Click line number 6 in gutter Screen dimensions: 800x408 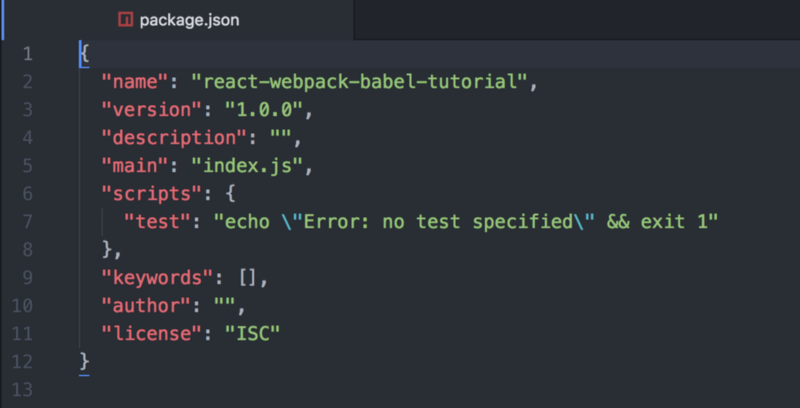(28, 194)
